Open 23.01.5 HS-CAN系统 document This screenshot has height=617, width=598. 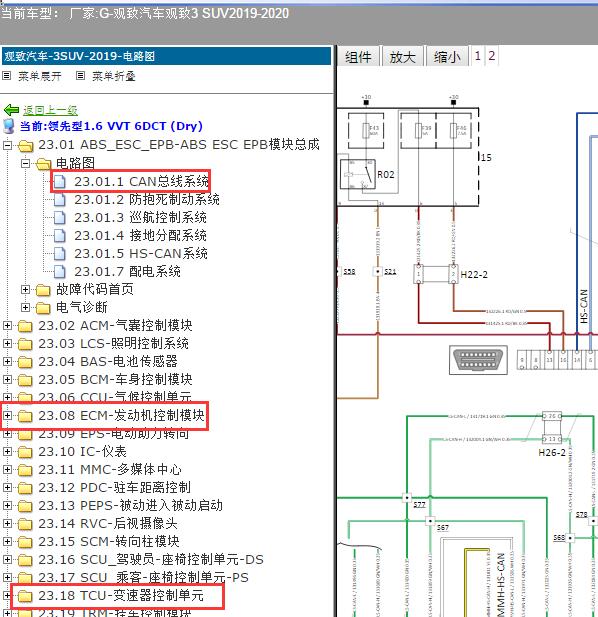(141, 253)
